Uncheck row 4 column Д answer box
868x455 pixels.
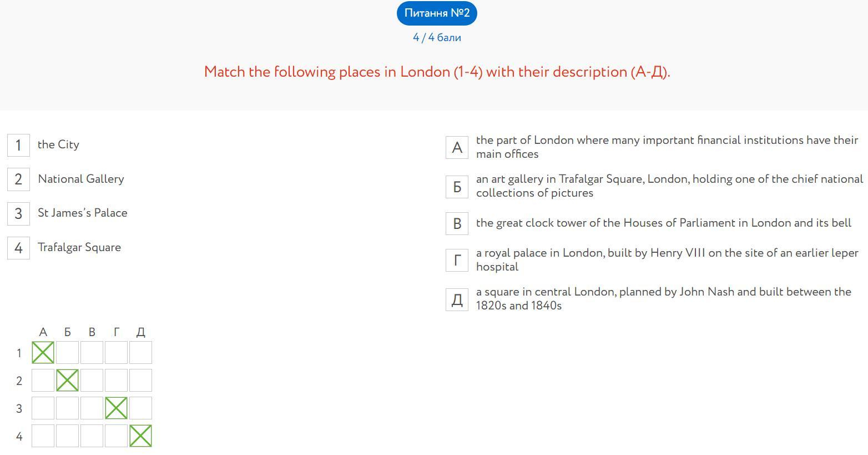[140, 436]
